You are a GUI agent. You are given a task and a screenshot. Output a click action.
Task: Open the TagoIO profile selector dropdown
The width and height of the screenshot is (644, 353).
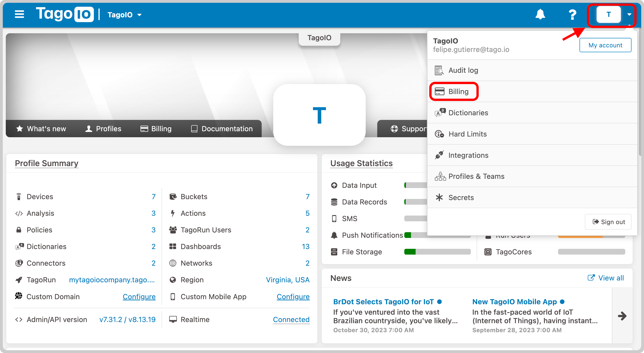point(125,15)
